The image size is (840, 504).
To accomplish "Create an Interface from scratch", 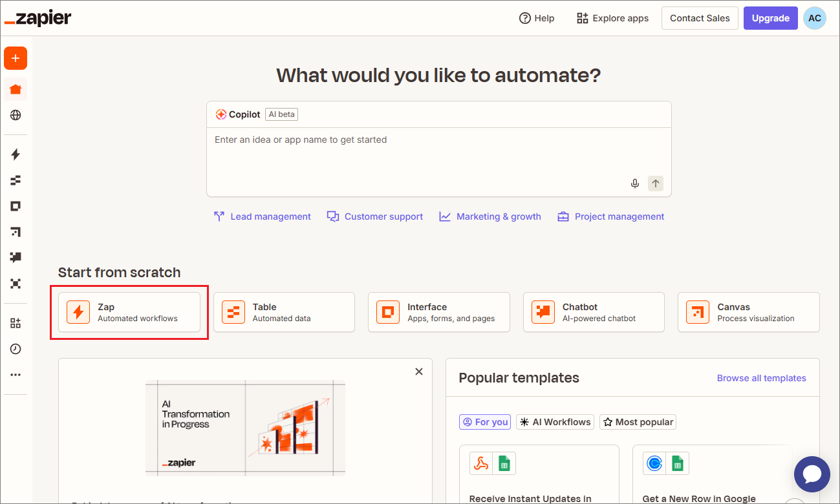I will pyautogui.click(x=439, y=312).
